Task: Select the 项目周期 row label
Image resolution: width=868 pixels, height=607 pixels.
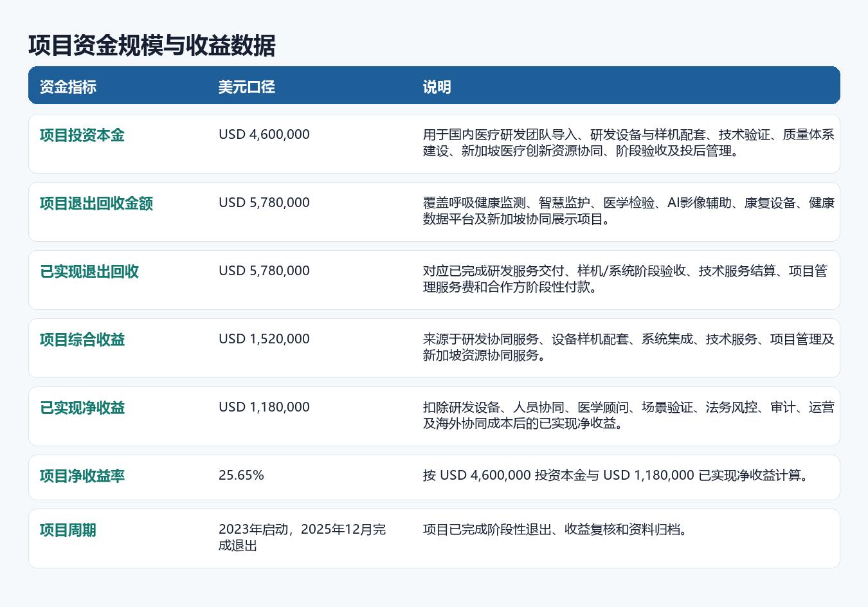Action: 68,530
